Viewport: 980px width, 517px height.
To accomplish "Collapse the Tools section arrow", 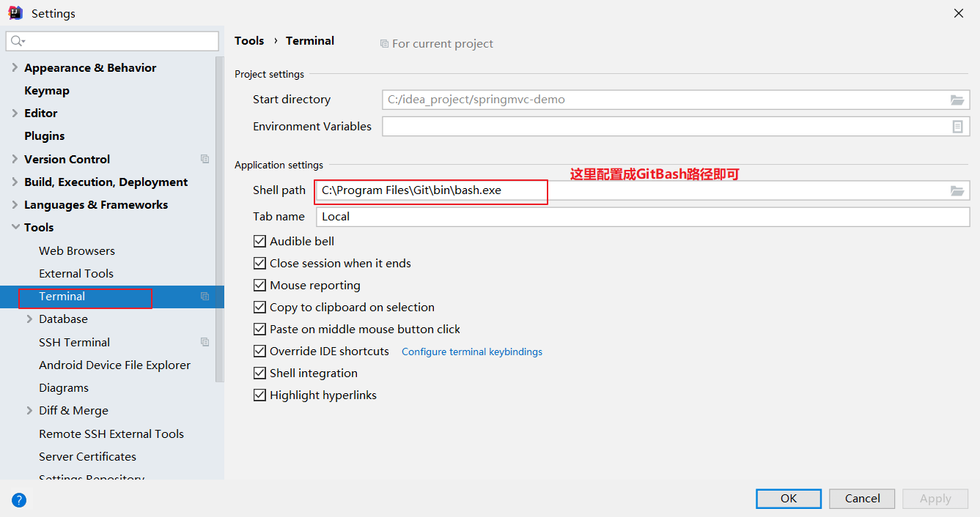I will [x=15, y=227].
